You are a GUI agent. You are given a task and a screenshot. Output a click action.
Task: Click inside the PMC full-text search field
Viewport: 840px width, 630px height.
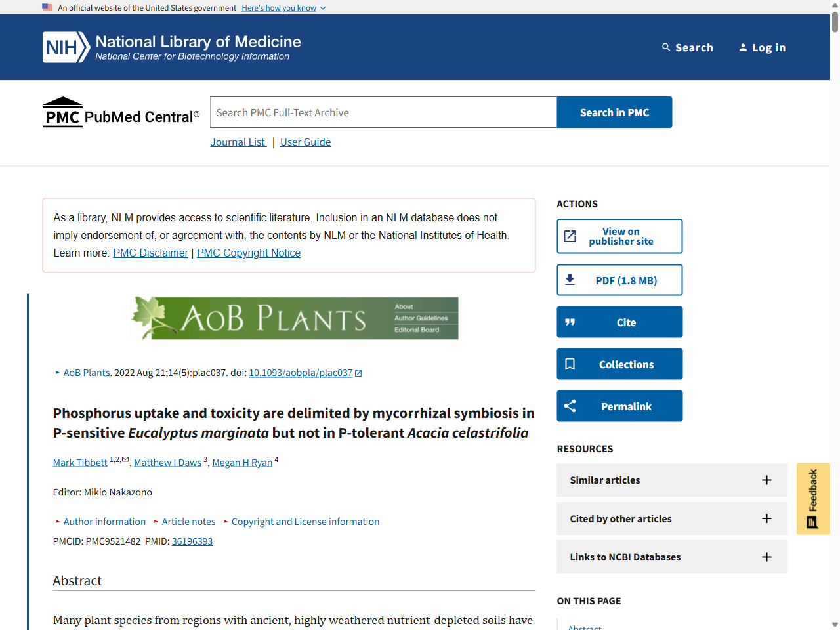(383, 112)
